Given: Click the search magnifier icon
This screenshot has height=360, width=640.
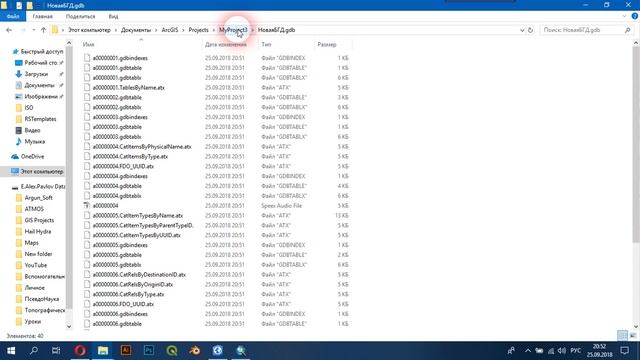Looking at the screenshot, I should [x=628, y=30].
